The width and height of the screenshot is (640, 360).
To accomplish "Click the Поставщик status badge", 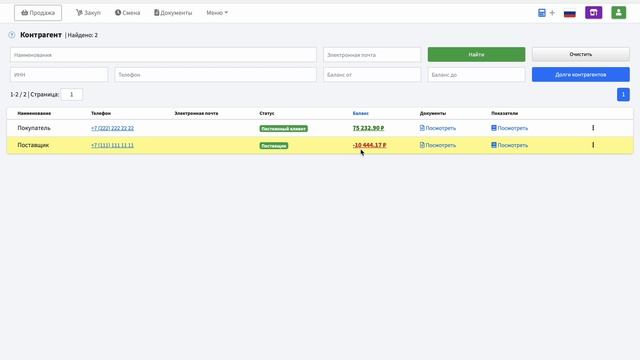I will tap(274, 146).
